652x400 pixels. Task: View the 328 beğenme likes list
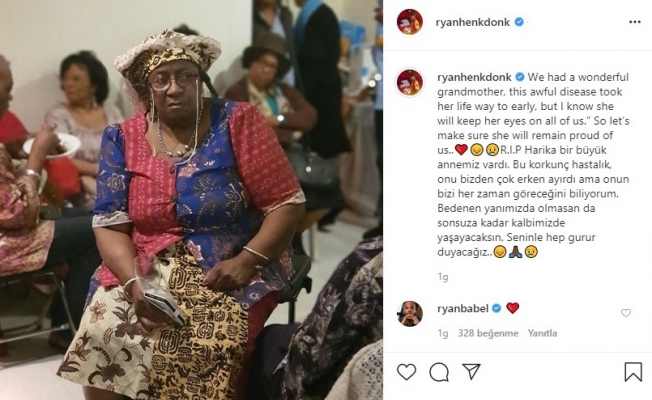point(488,333)
